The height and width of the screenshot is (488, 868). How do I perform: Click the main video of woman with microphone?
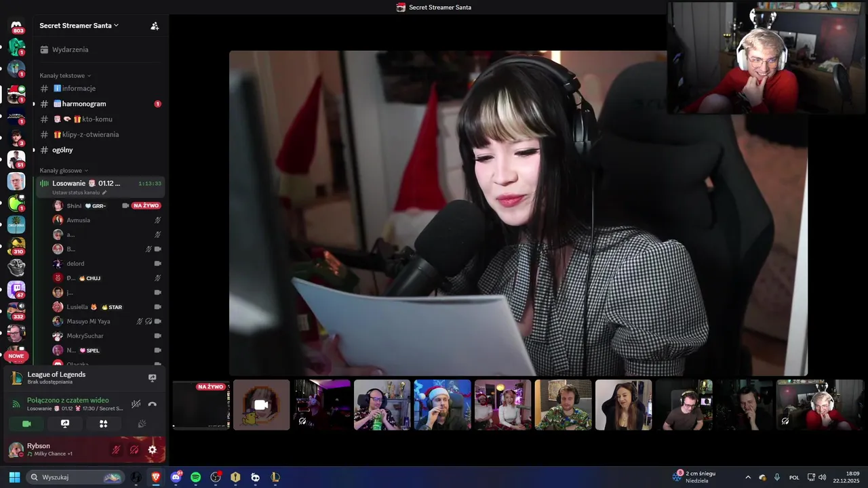(518, 213)
